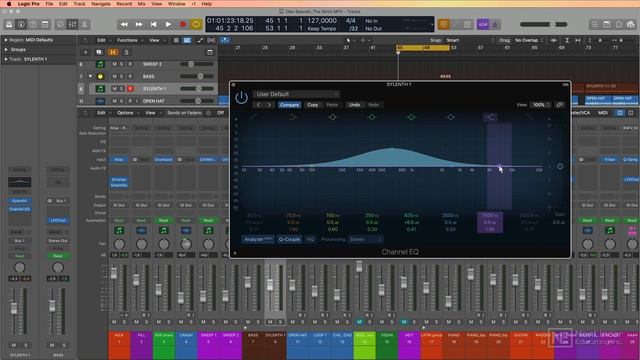Expand the Track SYLENTH 1 section
The width and height of the screenshot is (640, 360).
point(6,59)
